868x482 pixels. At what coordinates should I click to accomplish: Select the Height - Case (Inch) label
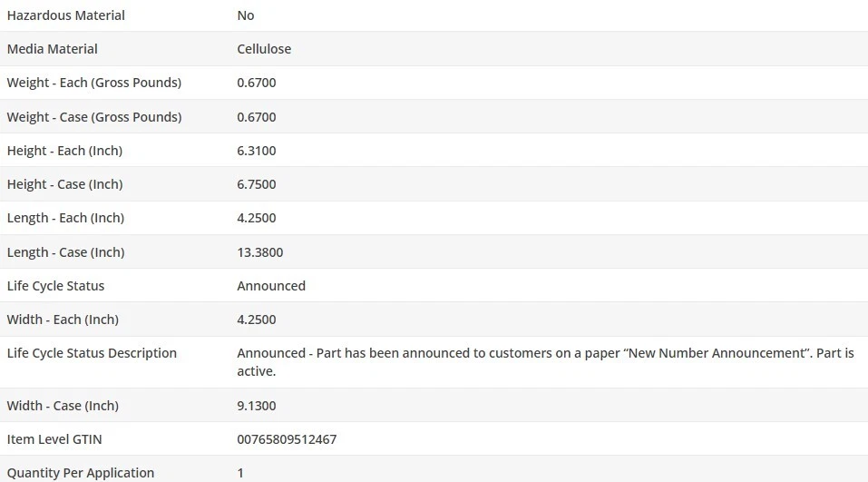coord(64,184)
